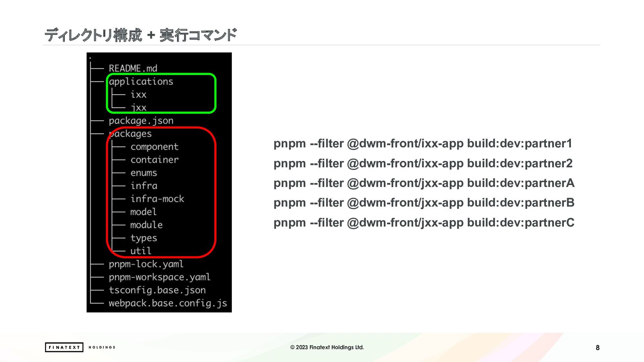Click the FINATEXT logo box
Image resolution: width=644 pixels, height=362 pixels.
(64, 347)
